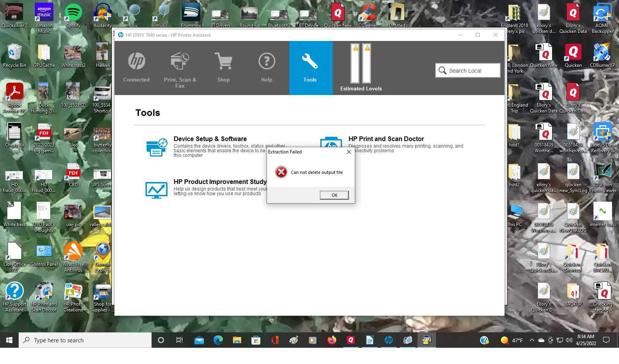
Task: Click the HP logo in the Printer Assistant toolbar
Action: tap(136, 61)
